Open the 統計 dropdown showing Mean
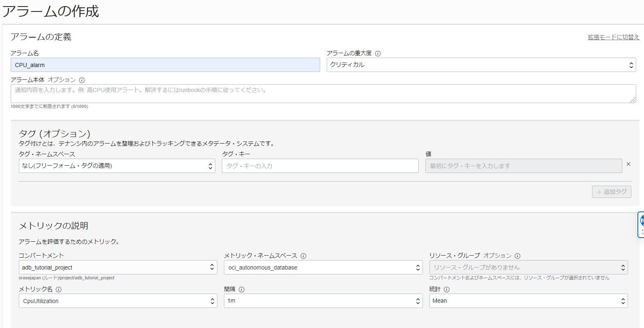 tap(529, 301)
